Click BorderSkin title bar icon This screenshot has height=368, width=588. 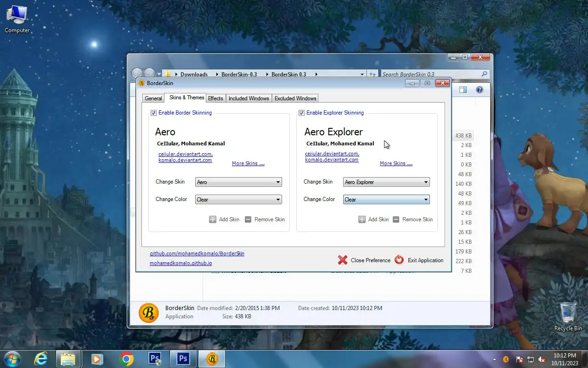[141, 83]
